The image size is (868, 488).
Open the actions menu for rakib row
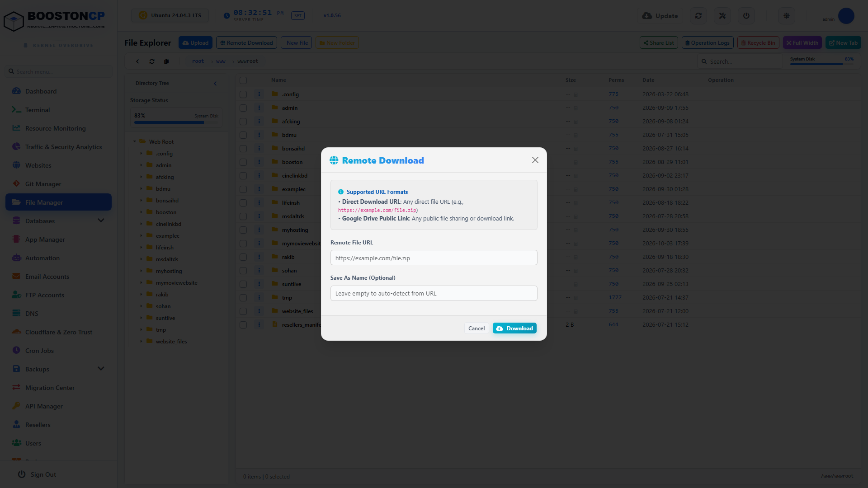coord(259,257)
